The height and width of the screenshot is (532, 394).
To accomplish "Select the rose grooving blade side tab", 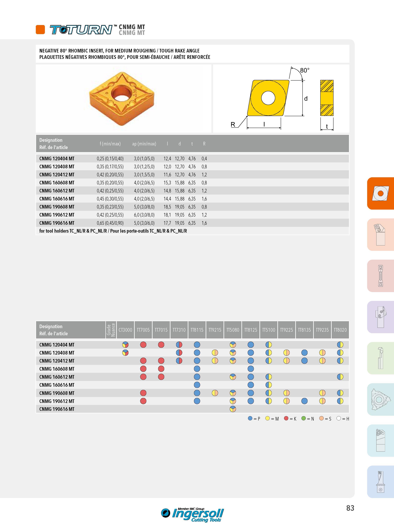I will click(380, 276).
